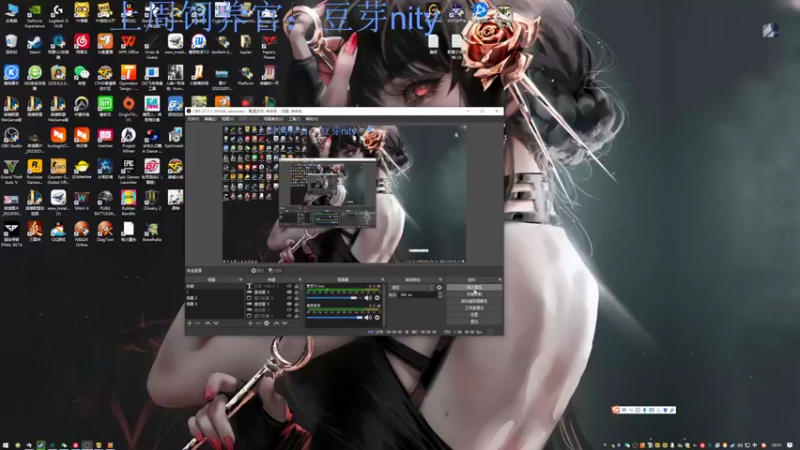Click the 300 ms duration field

418,295
